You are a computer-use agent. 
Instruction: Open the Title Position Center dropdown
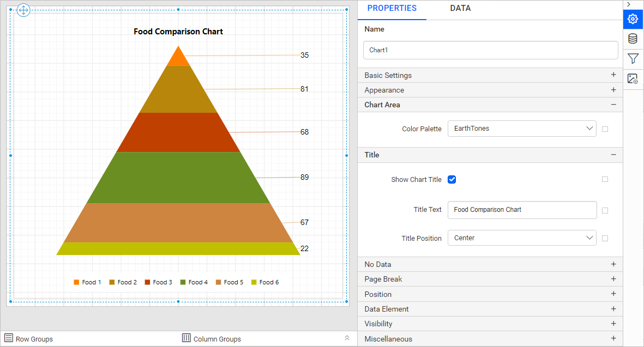[522, 238]
